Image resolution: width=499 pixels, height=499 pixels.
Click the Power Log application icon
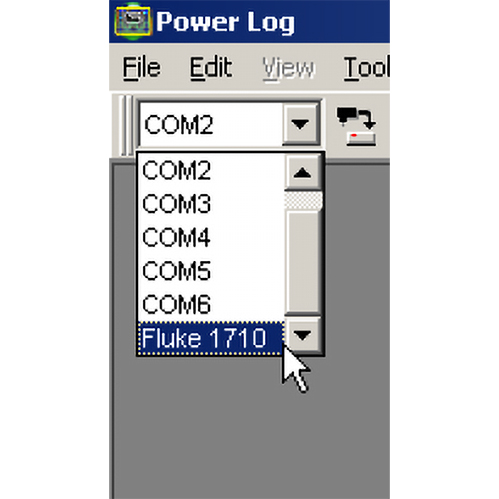(x=133, y=21)
